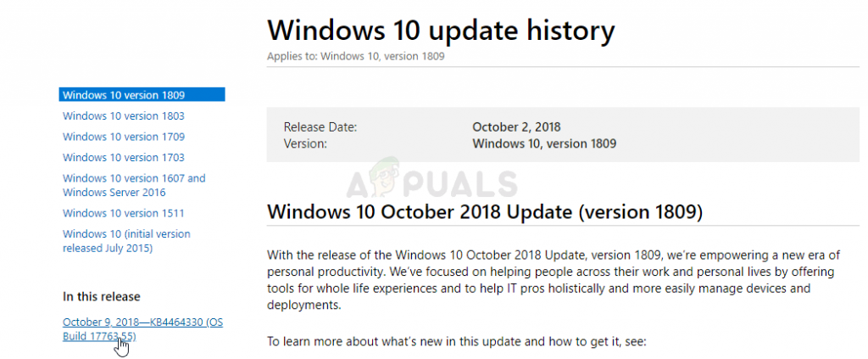Open Windows 10 version 1703 page

tap(124, 157)
